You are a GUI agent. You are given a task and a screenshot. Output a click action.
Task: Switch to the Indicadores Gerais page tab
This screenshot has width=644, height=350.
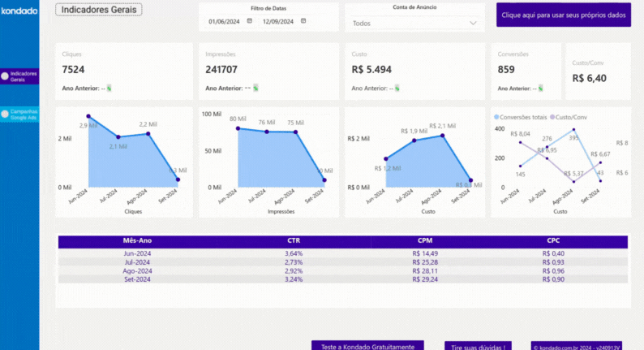point(19,76)
